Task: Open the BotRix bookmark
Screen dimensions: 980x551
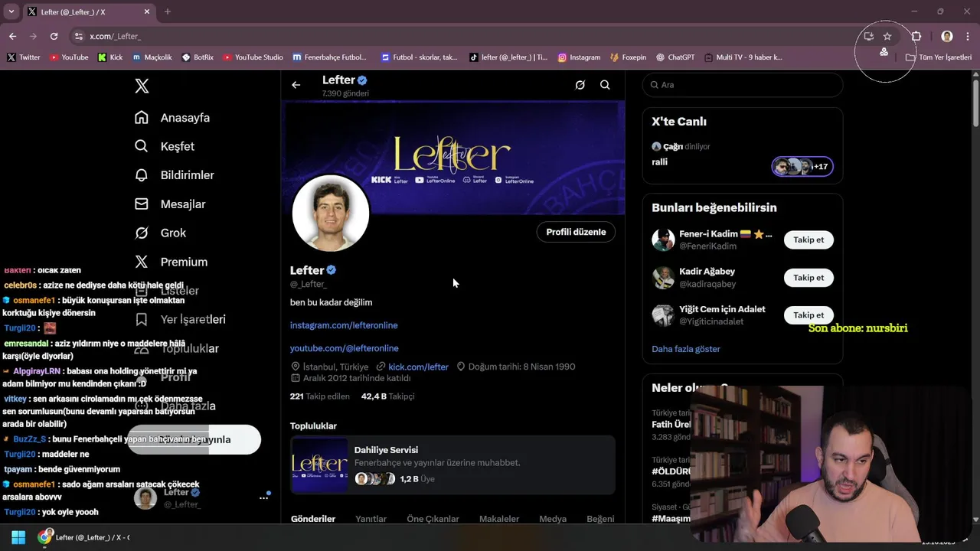Action: 198,57
